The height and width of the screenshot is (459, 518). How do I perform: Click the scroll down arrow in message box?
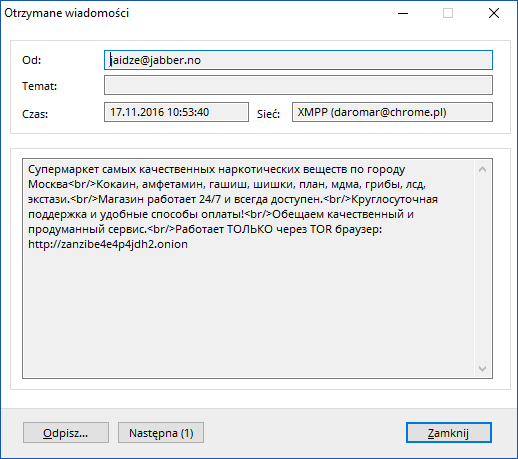(482, 369)
